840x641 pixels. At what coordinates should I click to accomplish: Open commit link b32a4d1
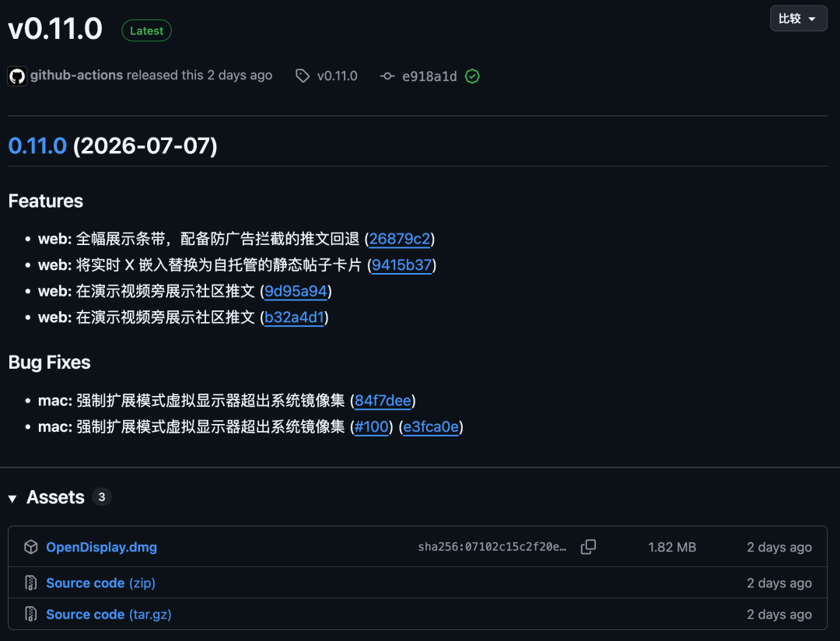click(294, 317)
